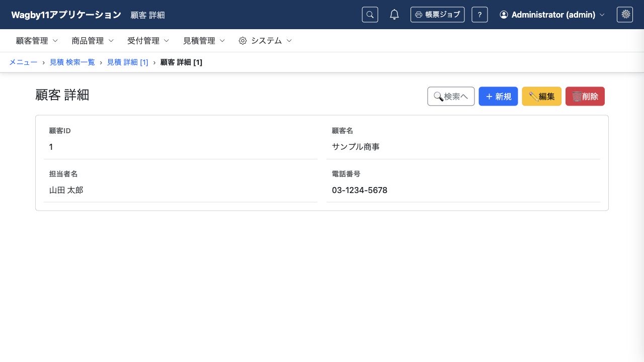The width and height of the screenshot is (644, 362).
Task: Expand the 商品管理 menu
Action: pos(93,41)
